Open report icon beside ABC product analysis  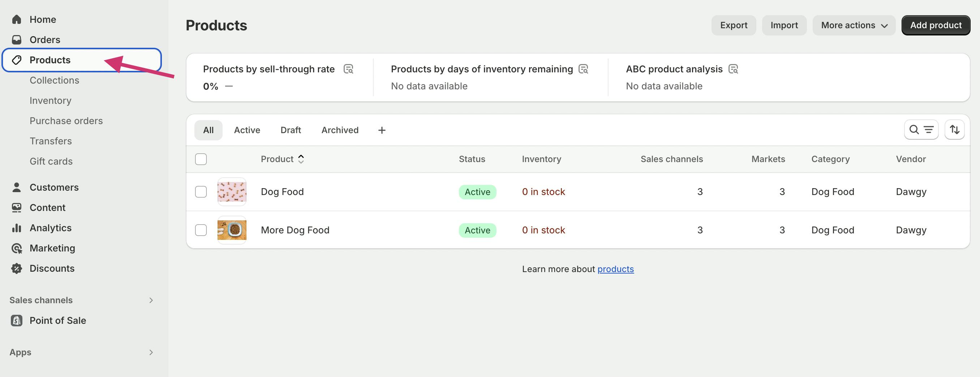(x=733, y=69)
